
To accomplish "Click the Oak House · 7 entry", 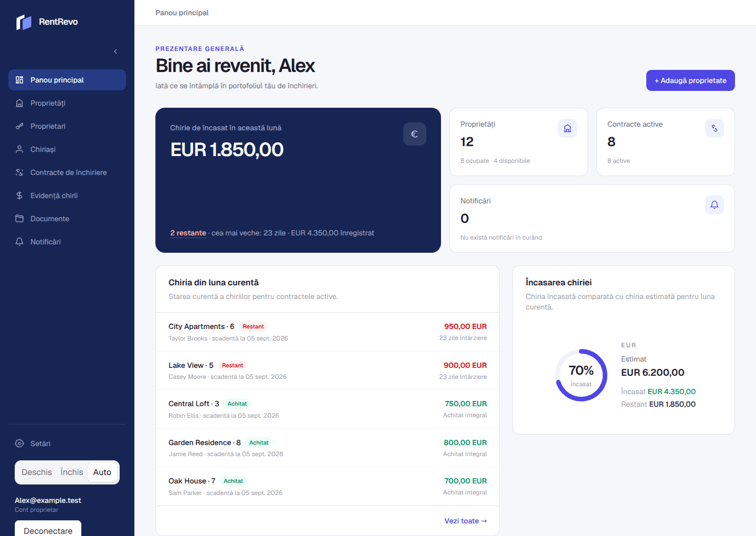I will click(328, 487).
